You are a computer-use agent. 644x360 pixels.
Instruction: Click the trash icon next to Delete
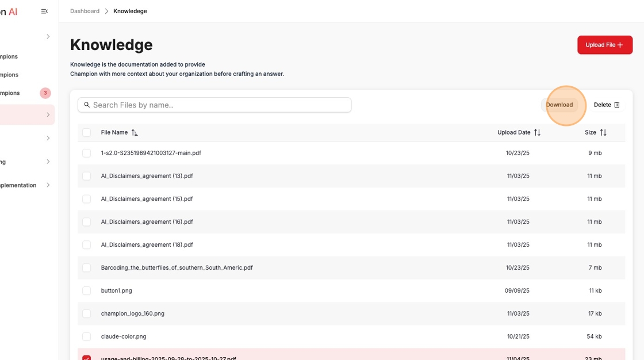coord(617,105)
